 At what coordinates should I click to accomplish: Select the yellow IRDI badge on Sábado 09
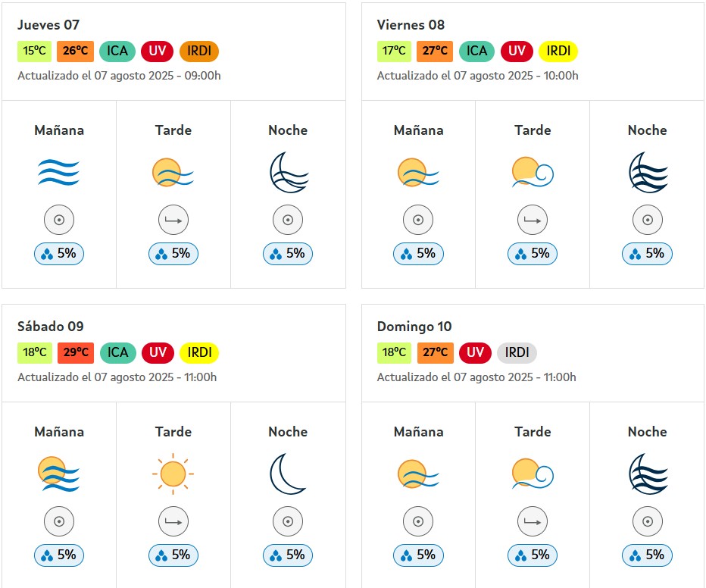pos(199,352)
